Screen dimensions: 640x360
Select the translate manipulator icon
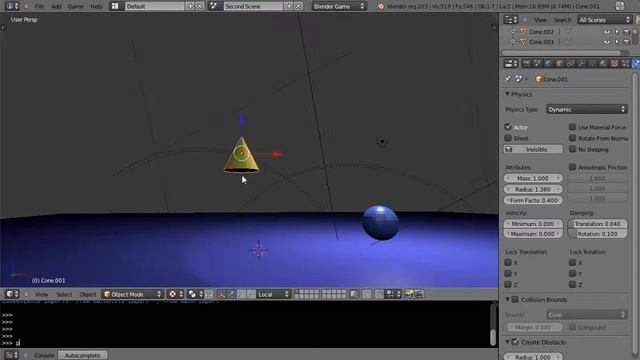click(x=231, y=294)
